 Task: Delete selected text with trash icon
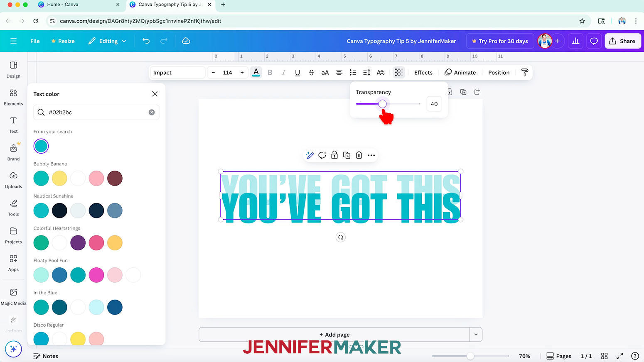point(359,155)
